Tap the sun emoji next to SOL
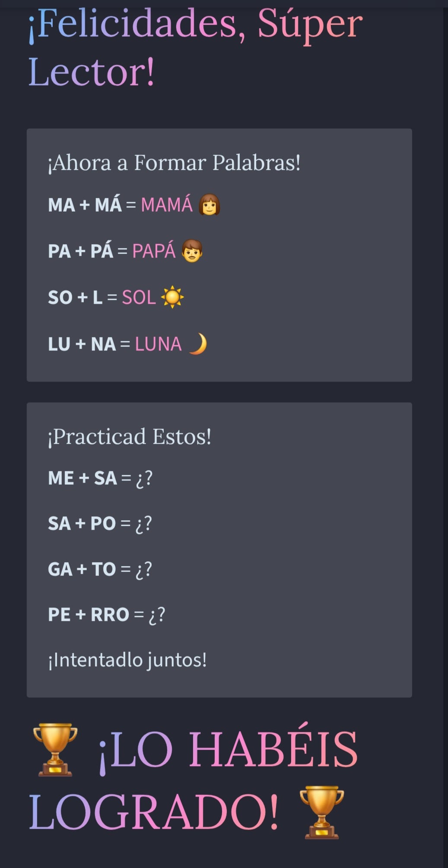448x868 pixels. pyautogui.click(x=172, y=297)
